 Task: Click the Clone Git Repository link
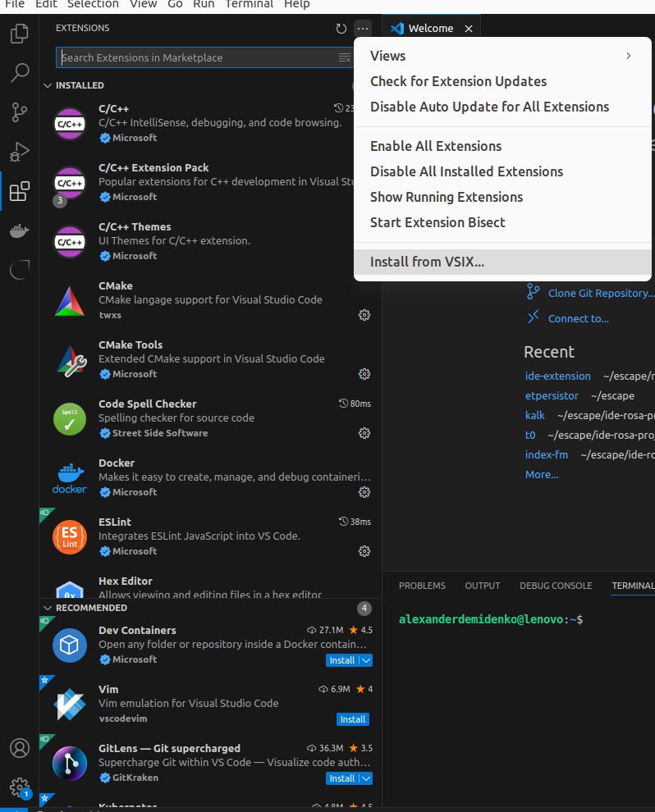coord(601,293)
